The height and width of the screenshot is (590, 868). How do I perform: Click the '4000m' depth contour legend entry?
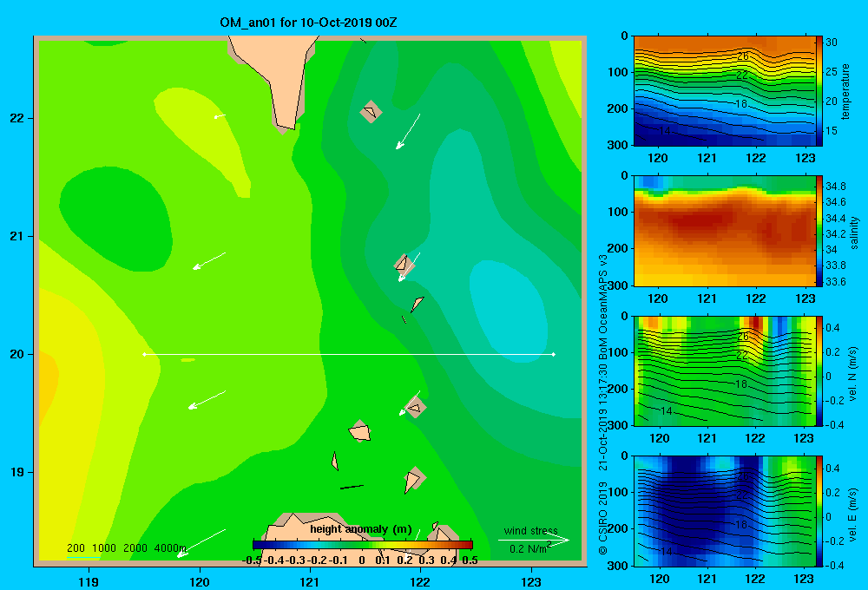click(170, 548)
